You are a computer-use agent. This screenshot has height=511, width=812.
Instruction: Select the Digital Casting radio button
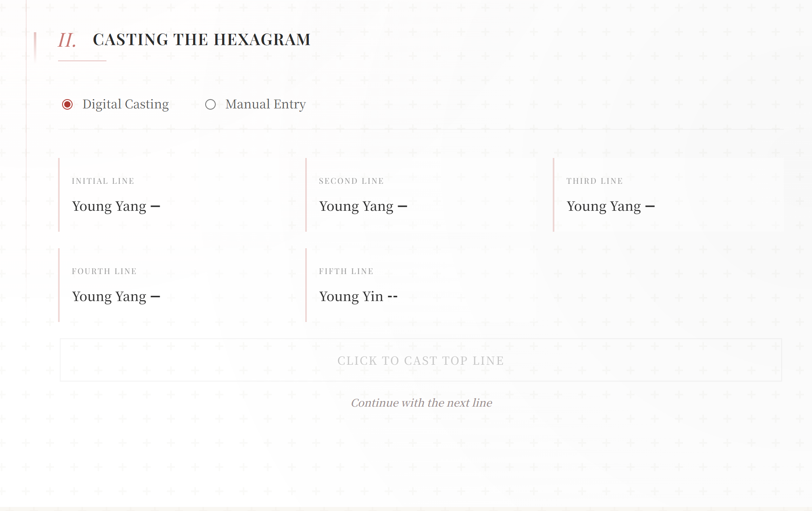[68, 104]
